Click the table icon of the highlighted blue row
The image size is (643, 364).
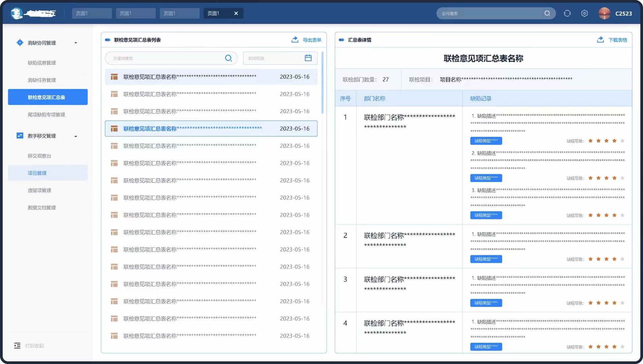114,128
